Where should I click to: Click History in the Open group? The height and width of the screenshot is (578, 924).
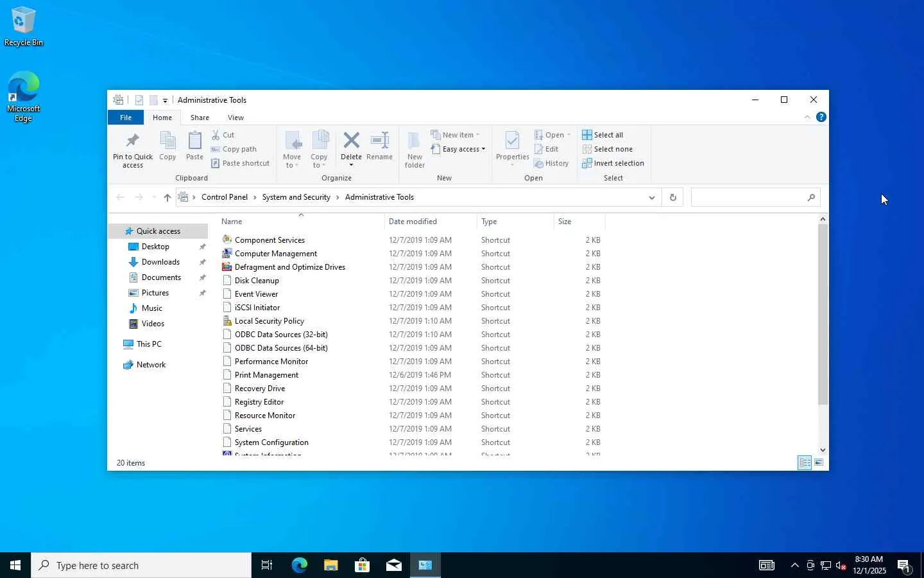[551, 163]
